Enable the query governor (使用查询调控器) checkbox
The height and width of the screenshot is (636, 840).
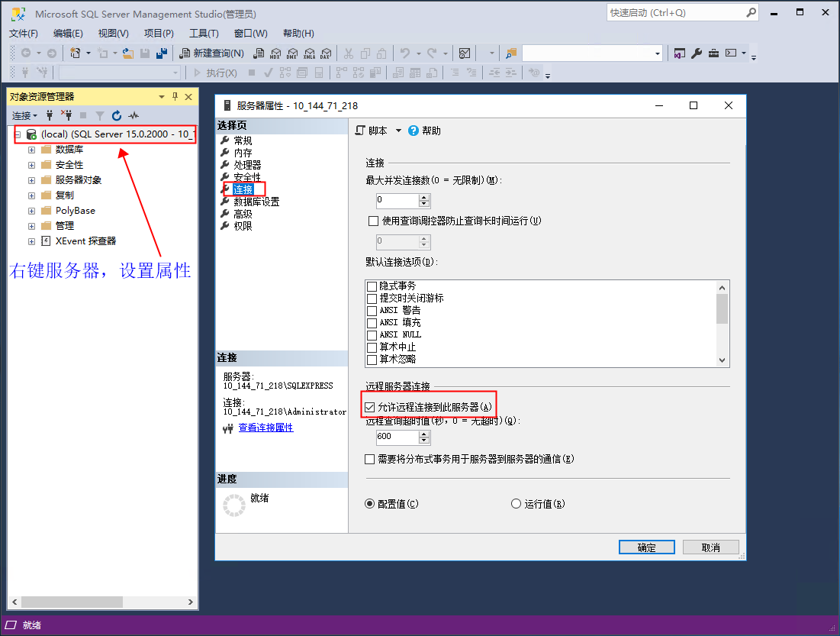(x=373, y=221)
